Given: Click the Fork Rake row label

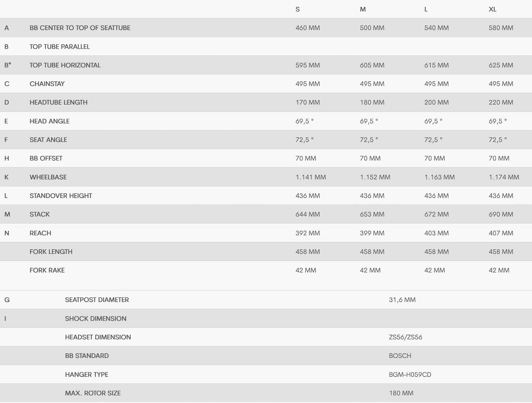Looking at the screenshot, I should 47,270.
